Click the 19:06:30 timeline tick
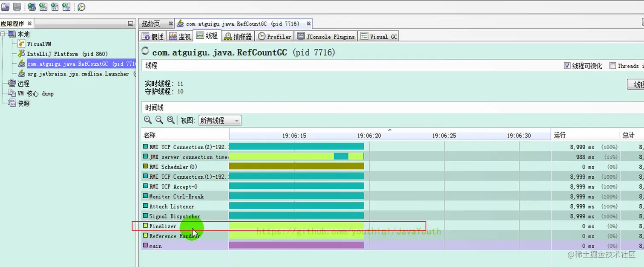Image resolution: width=644 pixels, height=267 pixels. tap(519, 135)
